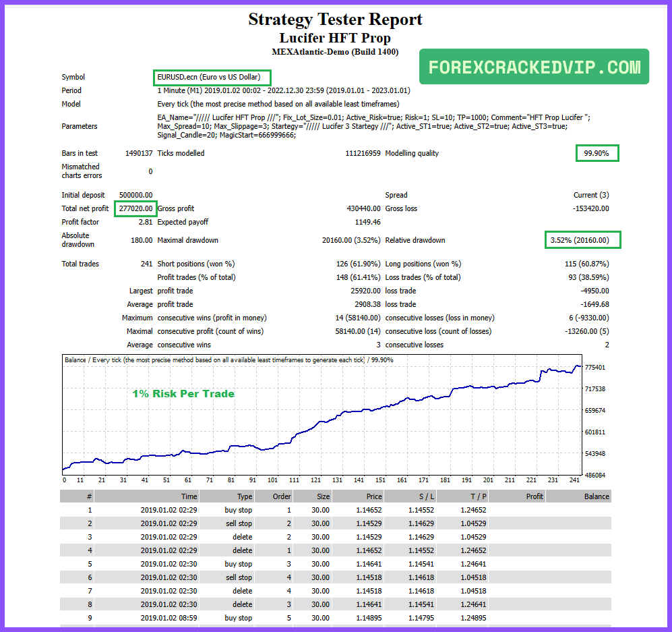672x632 pixels.
Task: Click Long positions value 115 (60.87%)
Action: (586, 264)
